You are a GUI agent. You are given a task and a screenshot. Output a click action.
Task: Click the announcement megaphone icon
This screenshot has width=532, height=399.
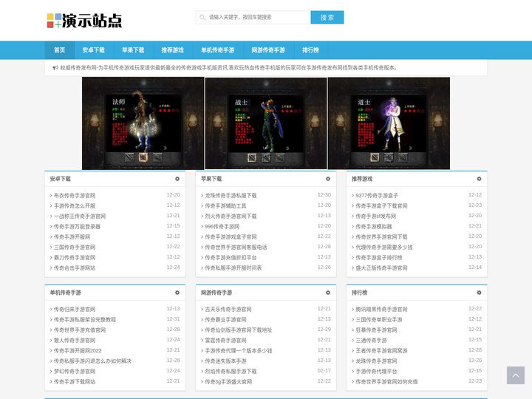tap(55, 68)
